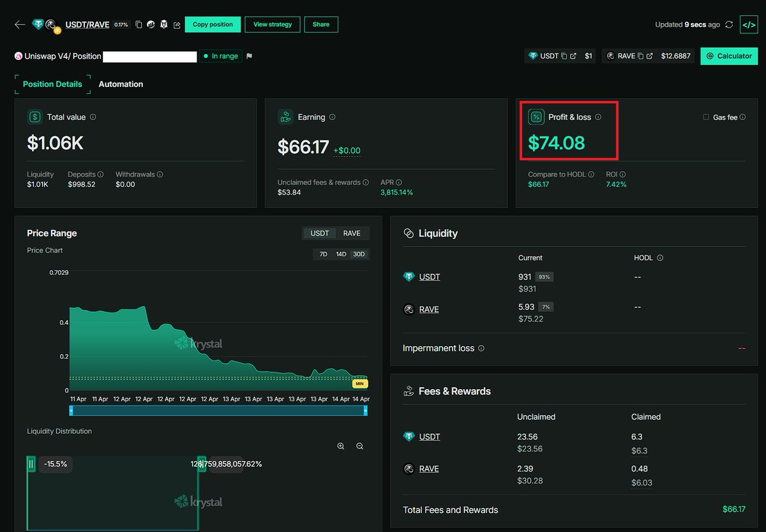Click the View strategy button
This screenshot has height=532, width=766.
point(273,25)
